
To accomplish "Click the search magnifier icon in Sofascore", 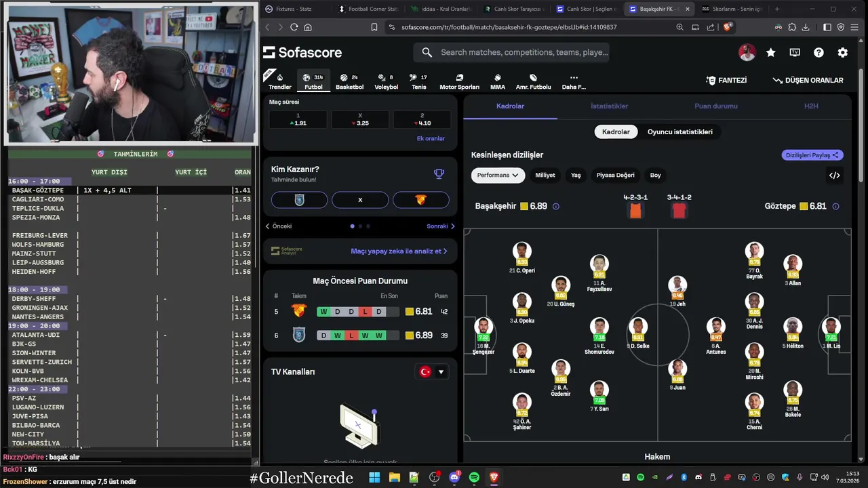I will coord(427,52).
